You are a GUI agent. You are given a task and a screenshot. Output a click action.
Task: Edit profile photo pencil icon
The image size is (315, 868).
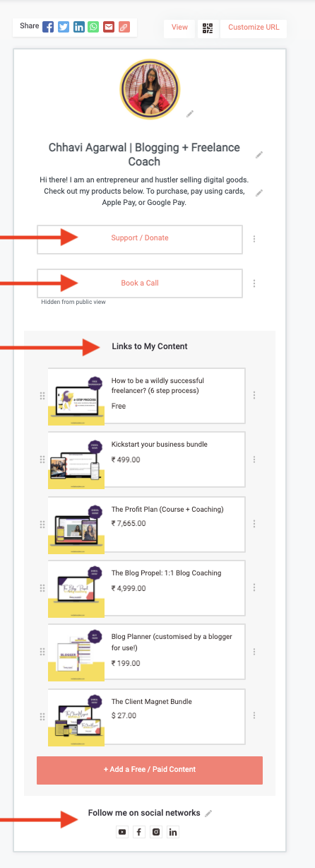[189, 114]
